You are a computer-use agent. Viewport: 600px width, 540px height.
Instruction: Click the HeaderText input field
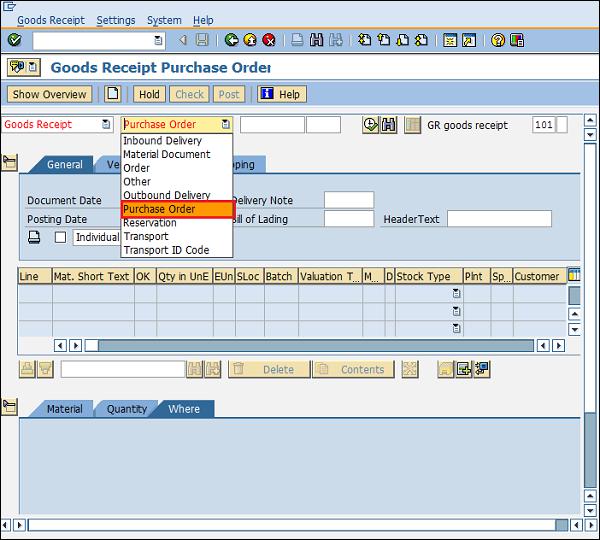498,219
